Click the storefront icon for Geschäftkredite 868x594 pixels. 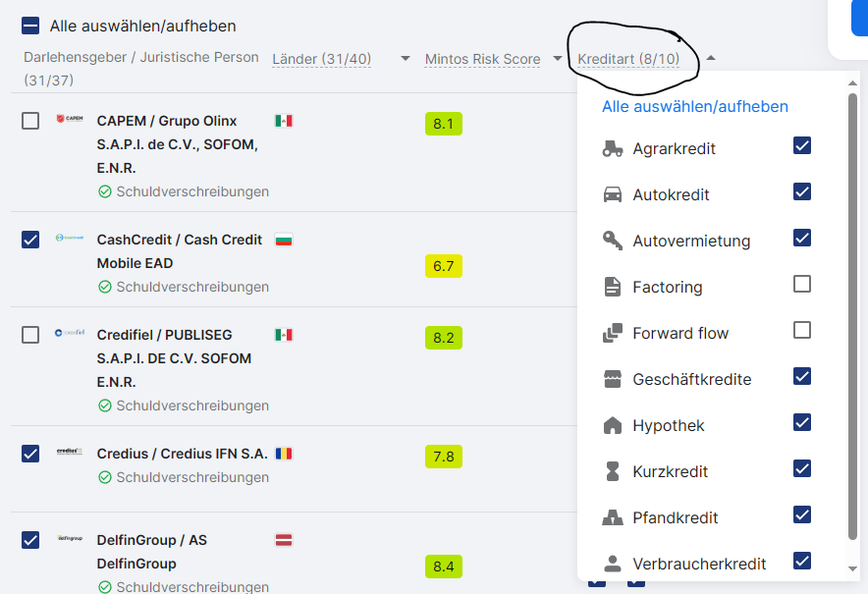click(613, 379)
